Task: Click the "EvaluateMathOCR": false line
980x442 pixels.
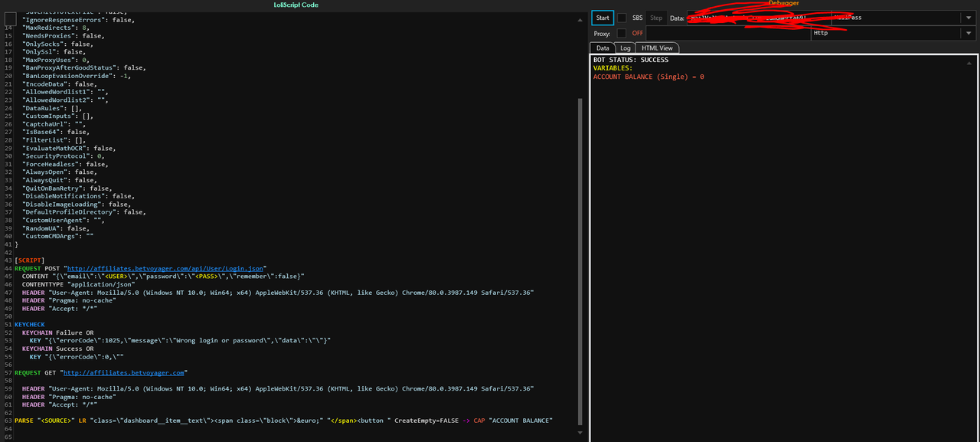Action: 69,148
